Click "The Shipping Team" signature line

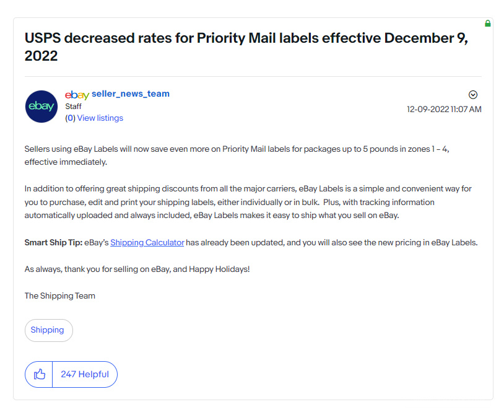point(59,295)
